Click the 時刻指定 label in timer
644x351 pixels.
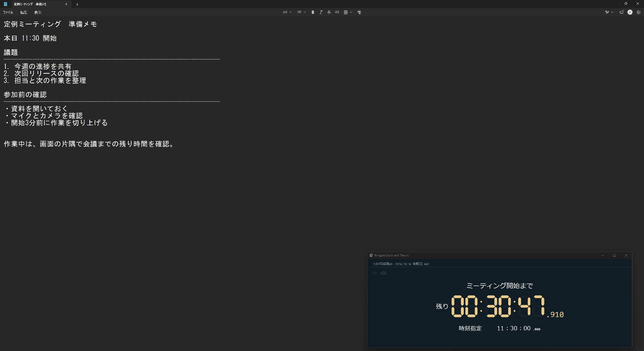click(470, 328)
